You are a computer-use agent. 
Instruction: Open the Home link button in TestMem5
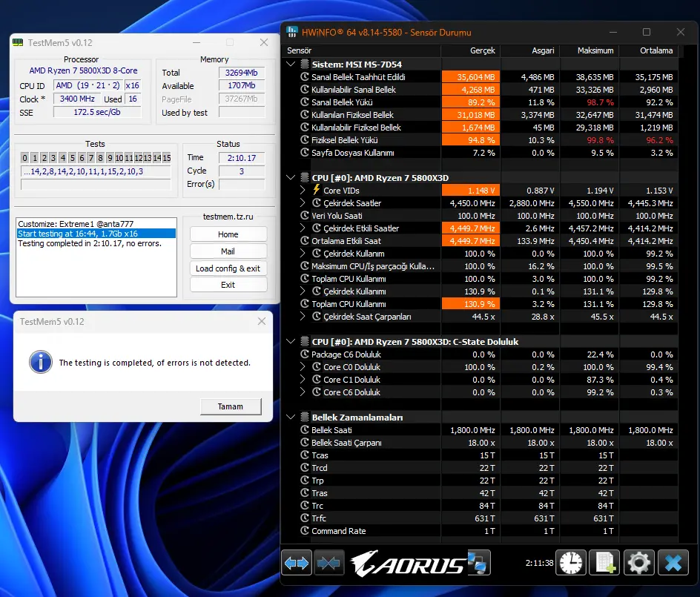coord(228,234)
